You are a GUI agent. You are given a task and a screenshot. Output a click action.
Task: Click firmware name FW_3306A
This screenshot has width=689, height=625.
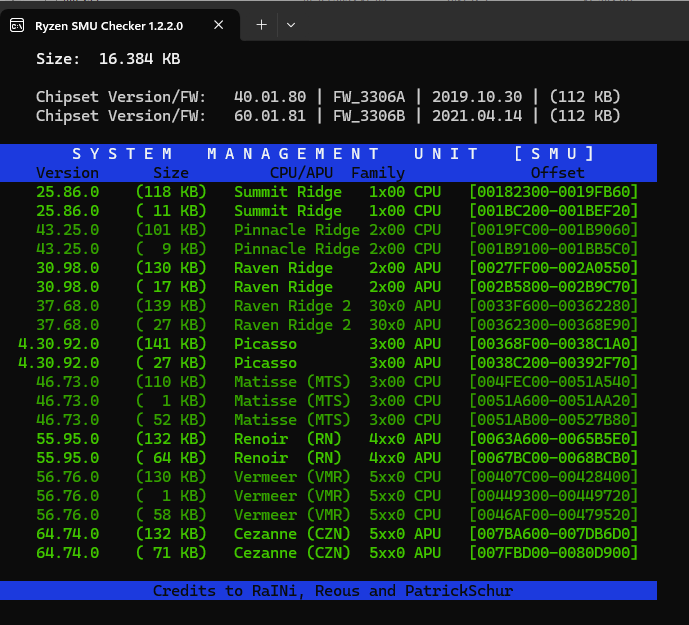(369, 97)
